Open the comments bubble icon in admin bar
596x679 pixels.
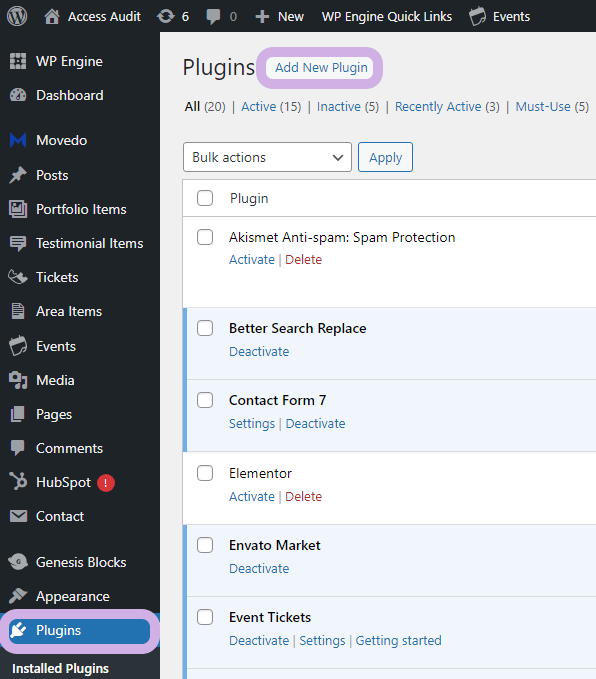(x=213, y=16)
